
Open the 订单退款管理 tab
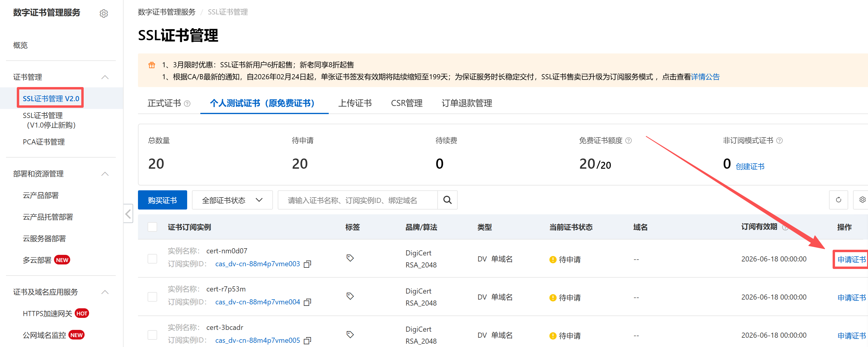[467, 103]
